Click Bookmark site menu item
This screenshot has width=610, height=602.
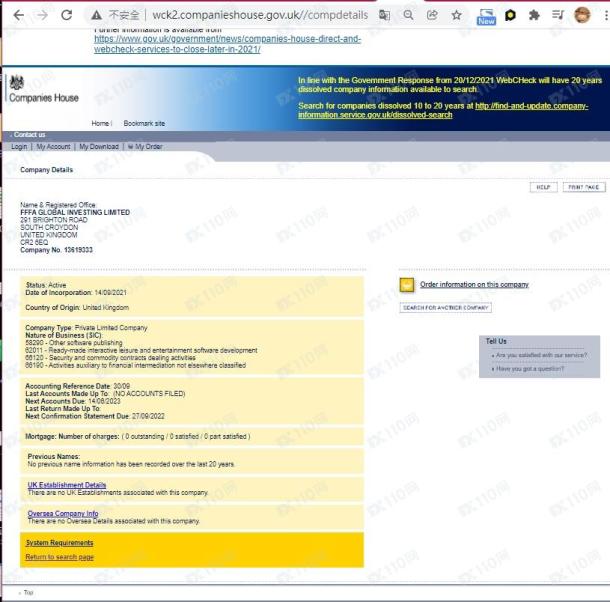pyautogui.click(x=144, y=123)
